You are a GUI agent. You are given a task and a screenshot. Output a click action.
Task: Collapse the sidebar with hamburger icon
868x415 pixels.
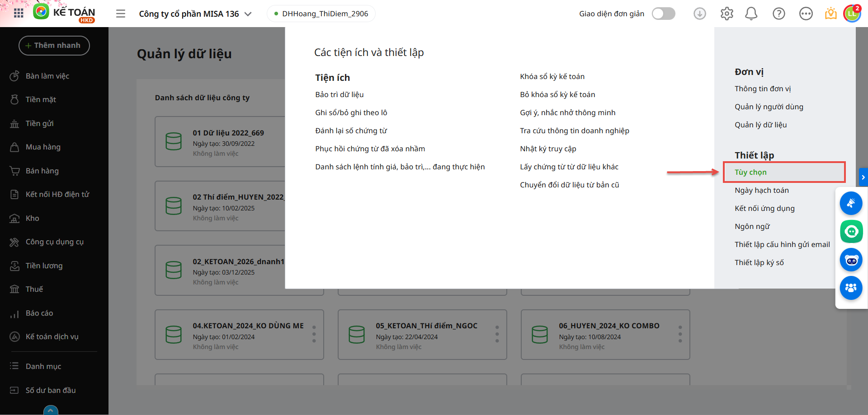pyautogui.click(x=121, y=14)
